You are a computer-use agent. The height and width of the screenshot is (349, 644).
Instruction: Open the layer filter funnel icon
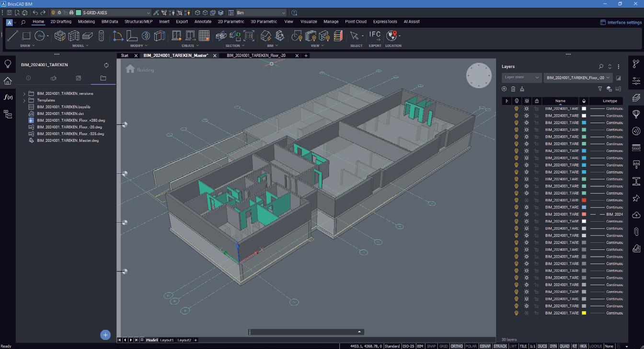point(600,89)
